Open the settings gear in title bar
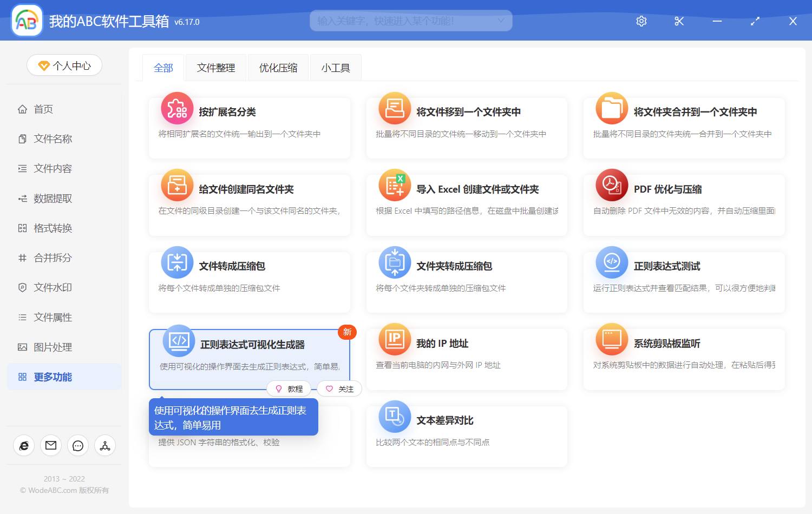 click(x=641, y=21)
